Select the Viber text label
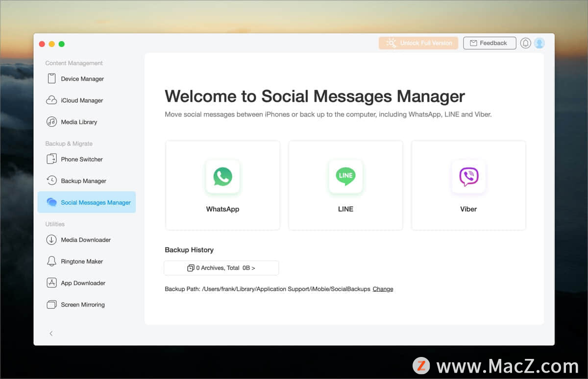Image resolution: width=588 pixels, height=379 pixels. coord(468,209)
